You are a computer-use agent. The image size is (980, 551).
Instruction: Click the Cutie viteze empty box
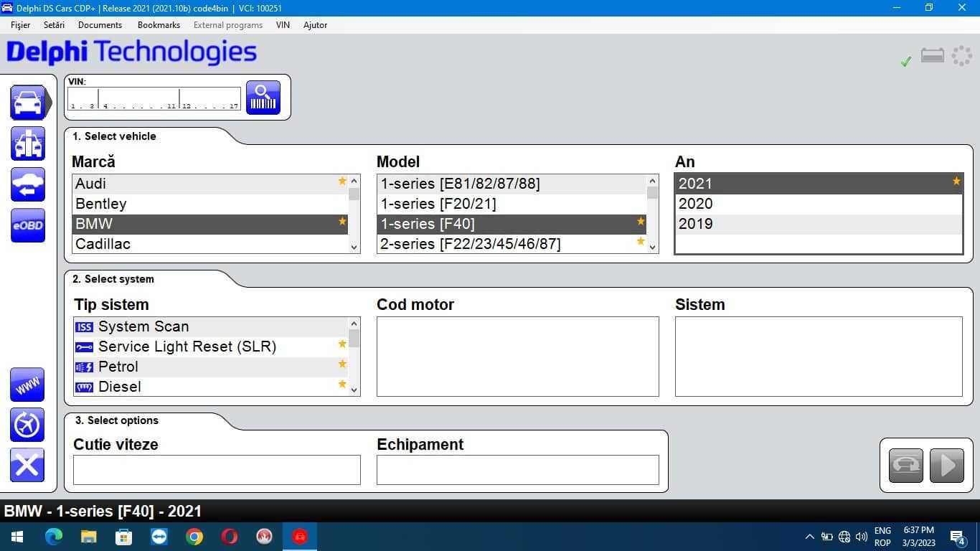click(217, 470)
